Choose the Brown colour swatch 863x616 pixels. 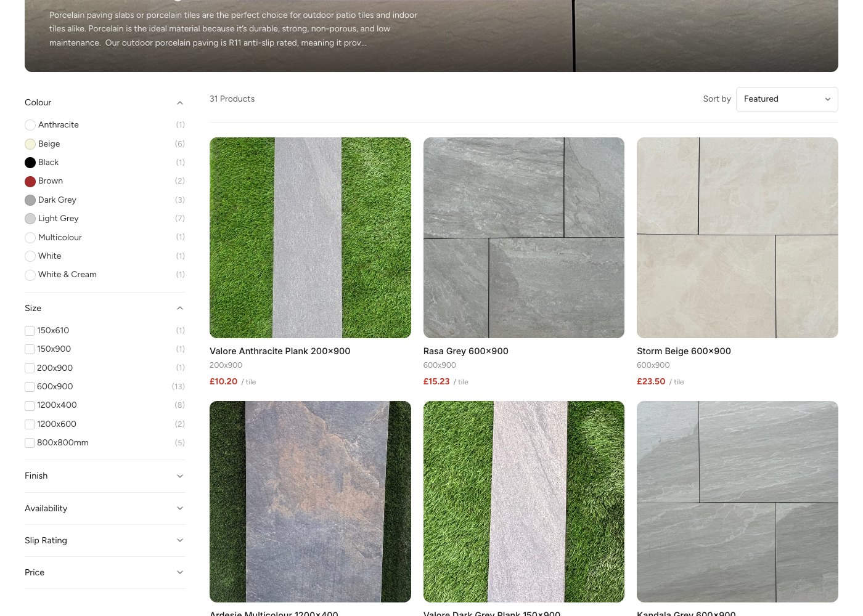(x=30, y=181)
